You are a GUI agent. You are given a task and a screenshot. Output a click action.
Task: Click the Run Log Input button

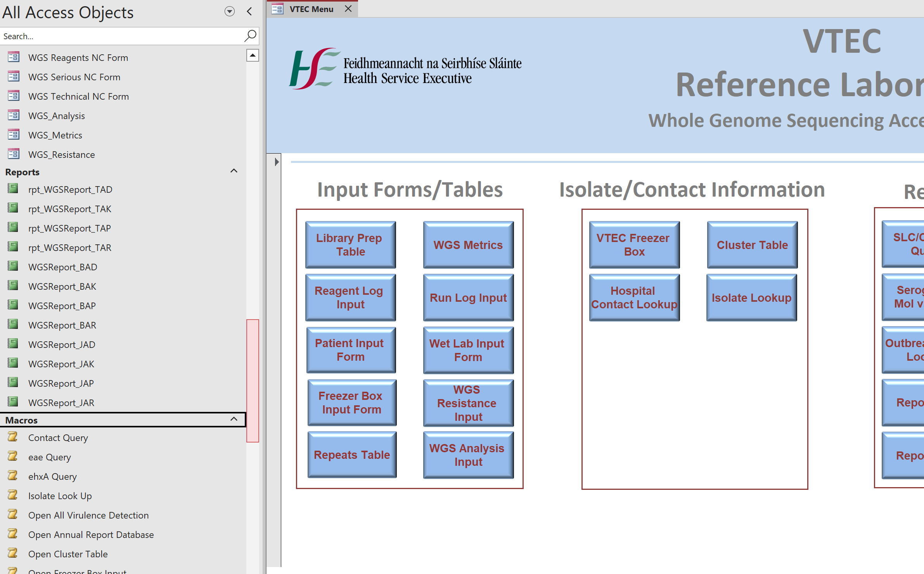(x=468, y=297)
